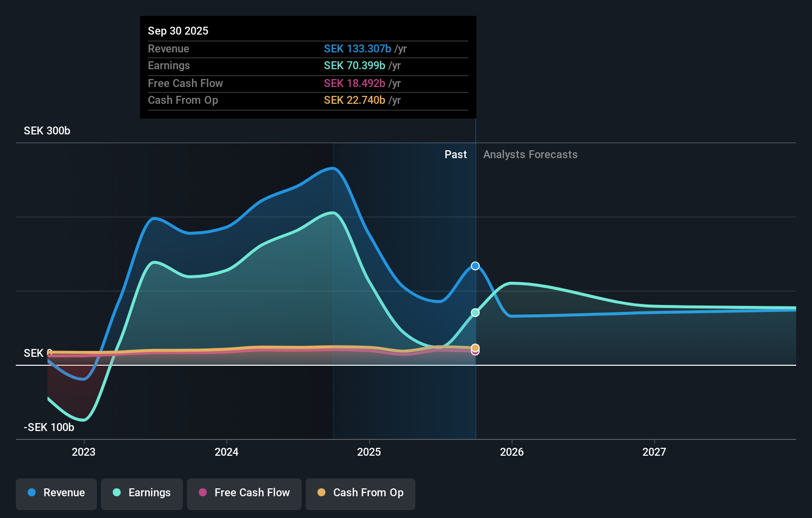Toggle the Earnings series visibility
812x518 pixels.
click(141, 493)
